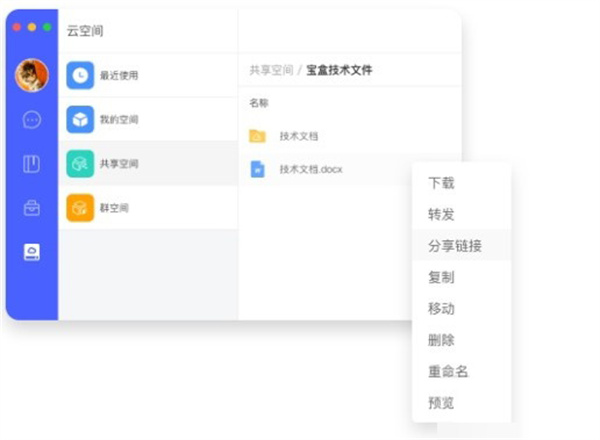The image size is (600, 440).
Task: Open the 技术文档 folder
Action: (x=298, y=136)
